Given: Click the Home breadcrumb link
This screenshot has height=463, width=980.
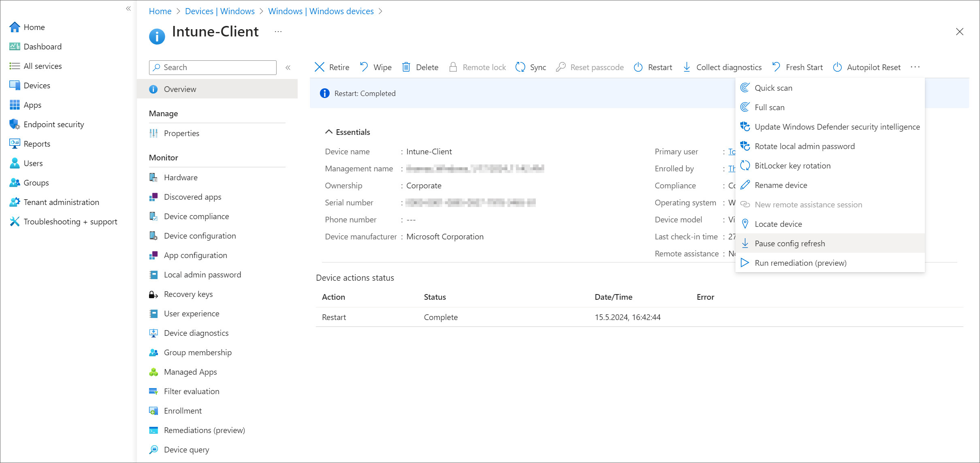Looking at the screenshot, I should point(160,11).
